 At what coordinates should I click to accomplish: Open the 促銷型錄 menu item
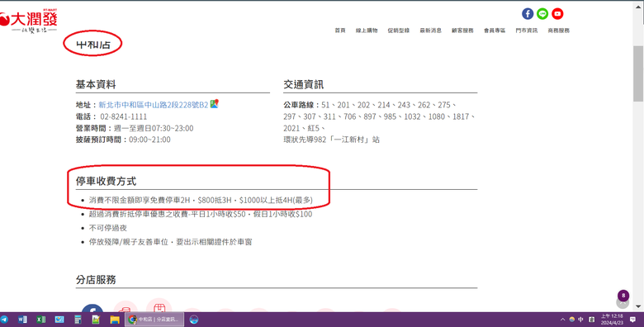coord(399,31)
